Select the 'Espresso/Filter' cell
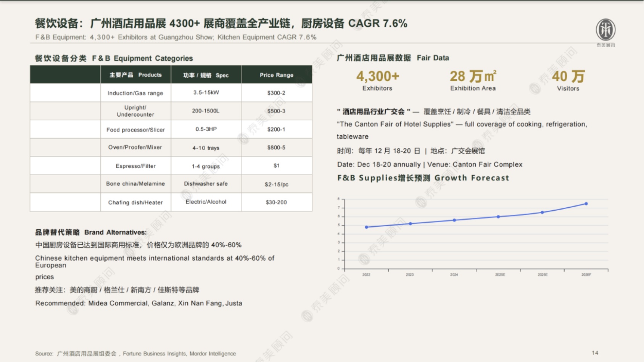 coord(135,166)
